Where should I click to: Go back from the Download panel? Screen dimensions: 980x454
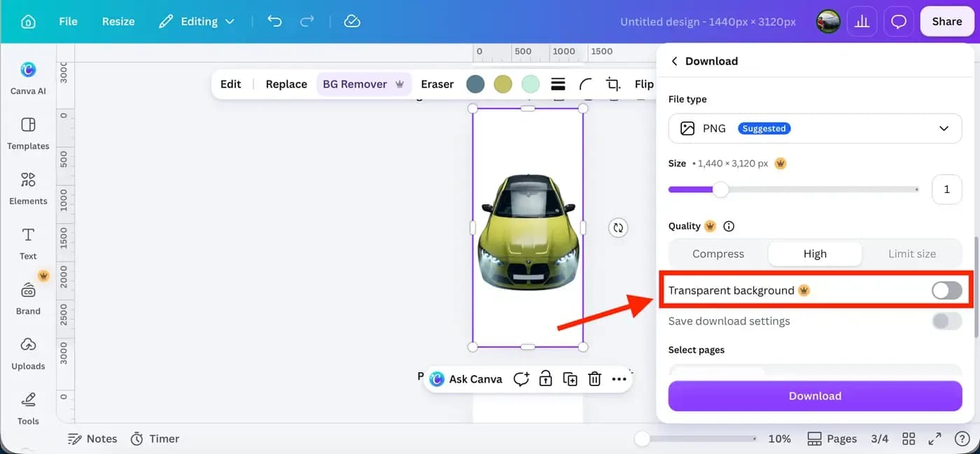[x=674, y=62]
